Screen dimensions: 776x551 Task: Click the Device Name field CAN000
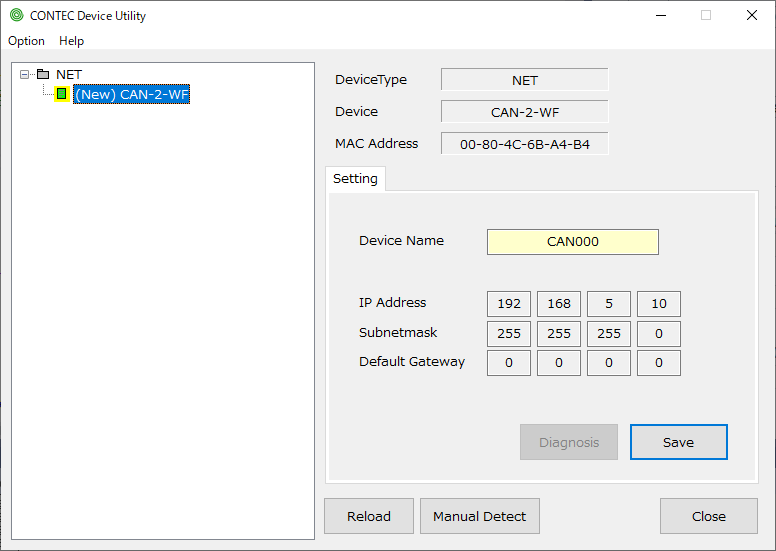(x=572, y=242)
